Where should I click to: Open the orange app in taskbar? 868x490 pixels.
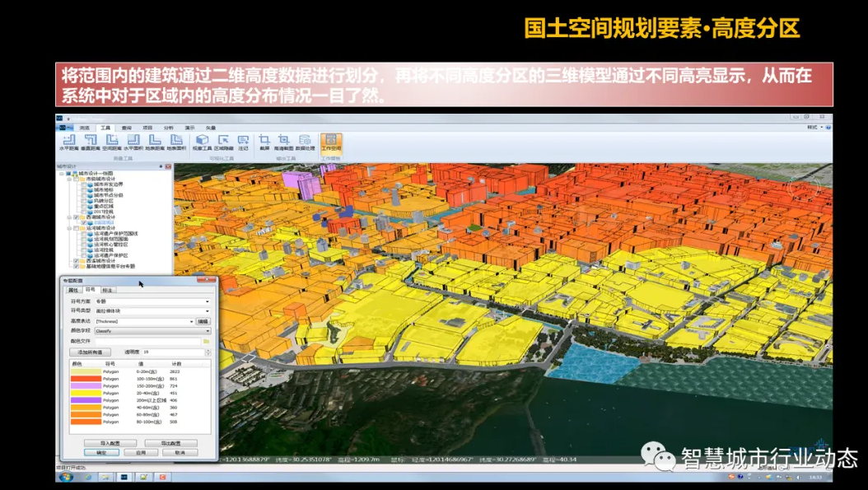[x=163, y=477]
